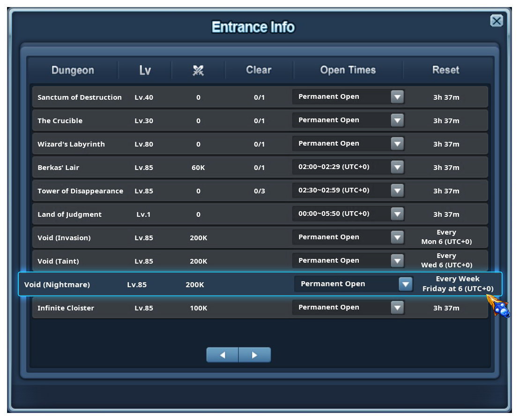Click the Reset column header
This screenshot has height=420, width=519.
click(445, 70)
